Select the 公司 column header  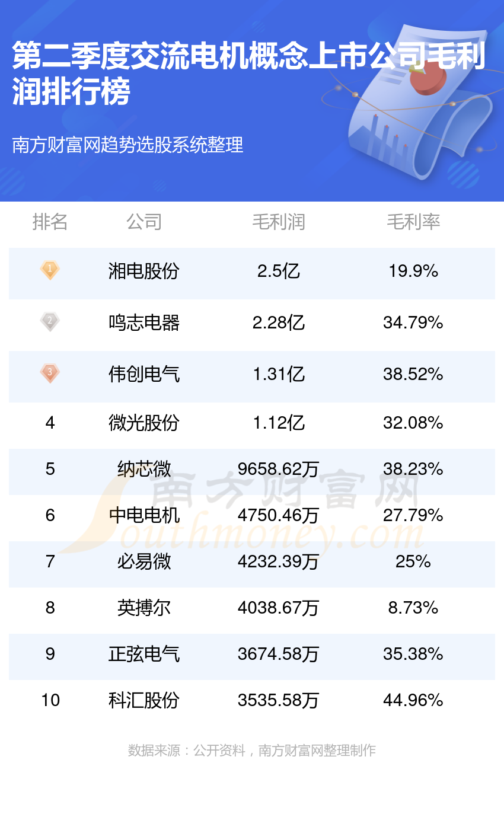pos(144,222)
